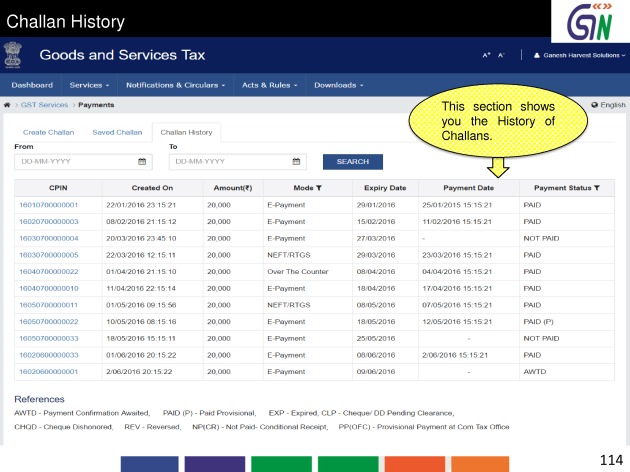Open CPIN 16030700000004

[49, 238]
